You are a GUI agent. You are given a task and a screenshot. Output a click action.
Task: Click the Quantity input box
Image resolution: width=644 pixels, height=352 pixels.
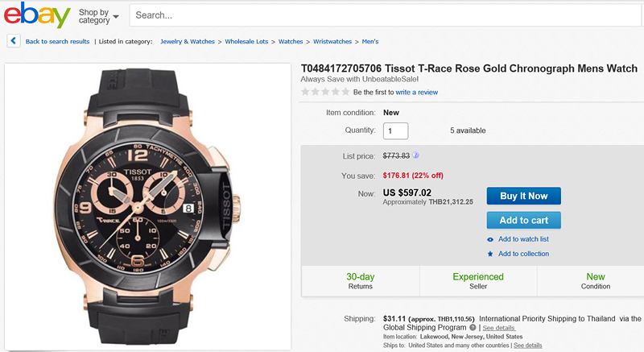[x=395, y=130]
